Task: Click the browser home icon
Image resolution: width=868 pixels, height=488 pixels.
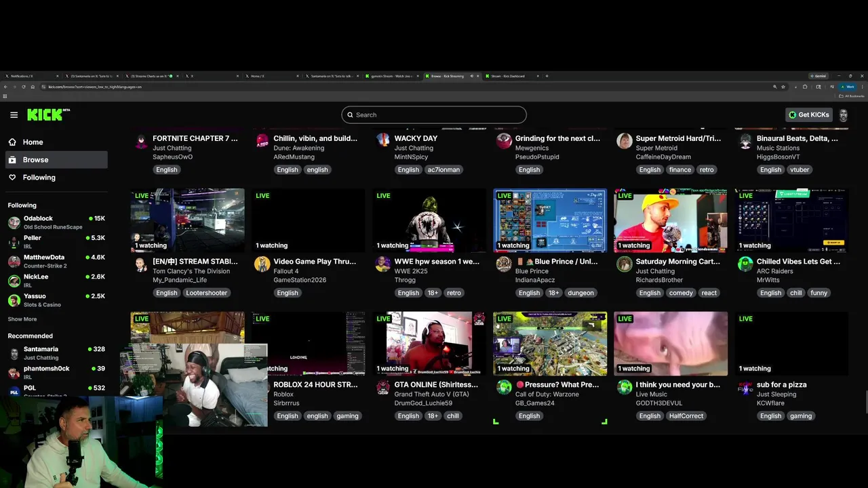Action: [33, 87]
